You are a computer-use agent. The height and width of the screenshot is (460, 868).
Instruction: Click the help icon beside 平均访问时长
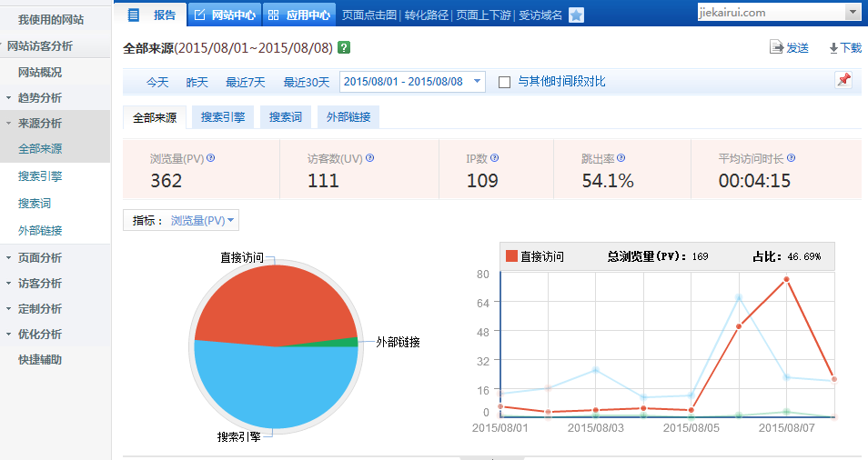[791, 158]
